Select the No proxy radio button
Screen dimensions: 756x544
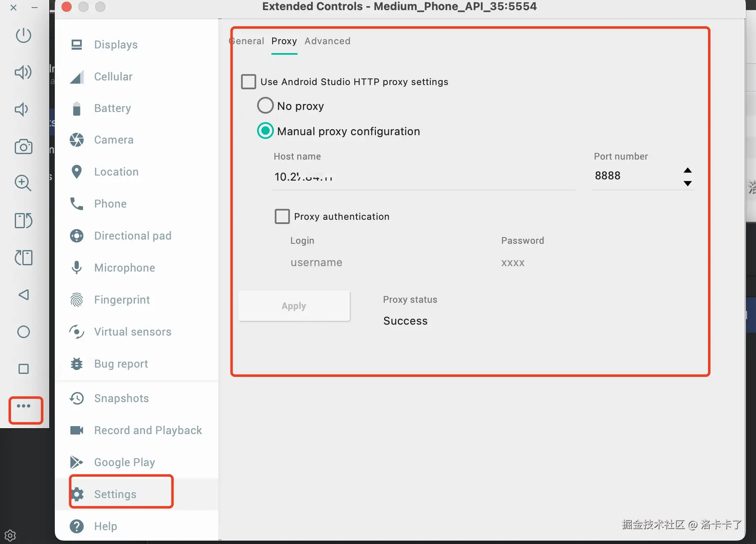point(265,106)
